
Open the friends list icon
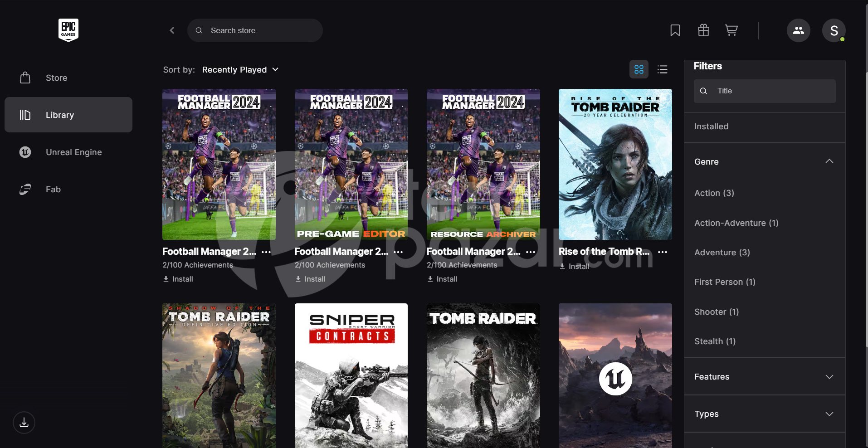pyautogui.click(x=799, y=30)
